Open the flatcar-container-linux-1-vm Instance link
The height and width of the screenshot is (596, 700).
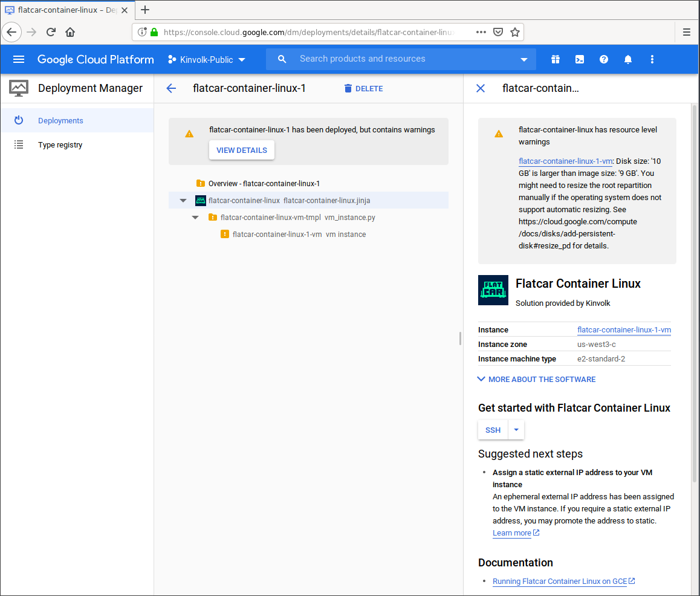[624, 330]
